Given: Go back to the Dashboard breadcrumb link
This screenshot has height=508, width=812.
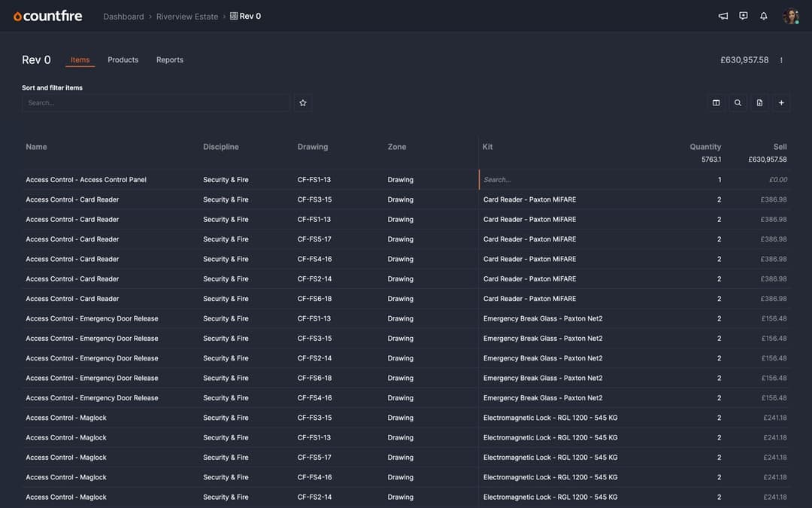Looking at the screenshot, I should pos(123,16).
